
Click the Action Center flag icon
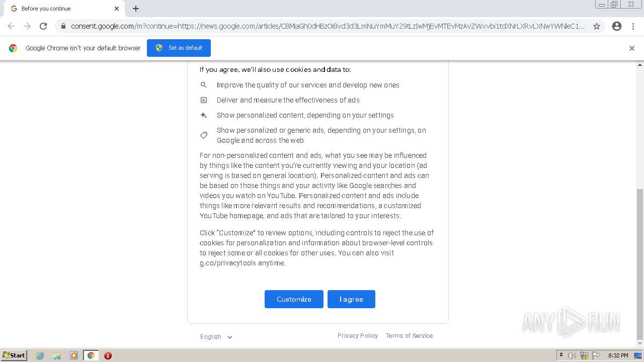pyautogui.click(x=596, y=355)
